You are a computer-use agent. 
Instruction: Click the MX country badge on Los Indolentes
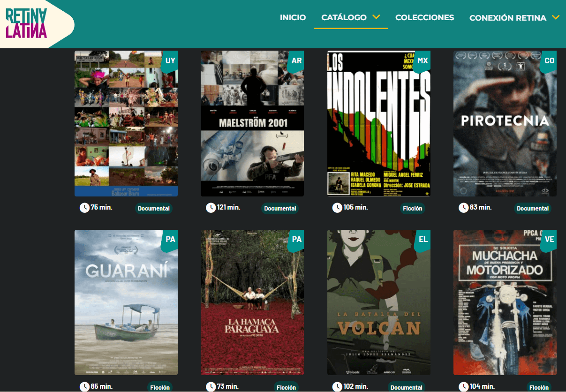coord(423,61)
